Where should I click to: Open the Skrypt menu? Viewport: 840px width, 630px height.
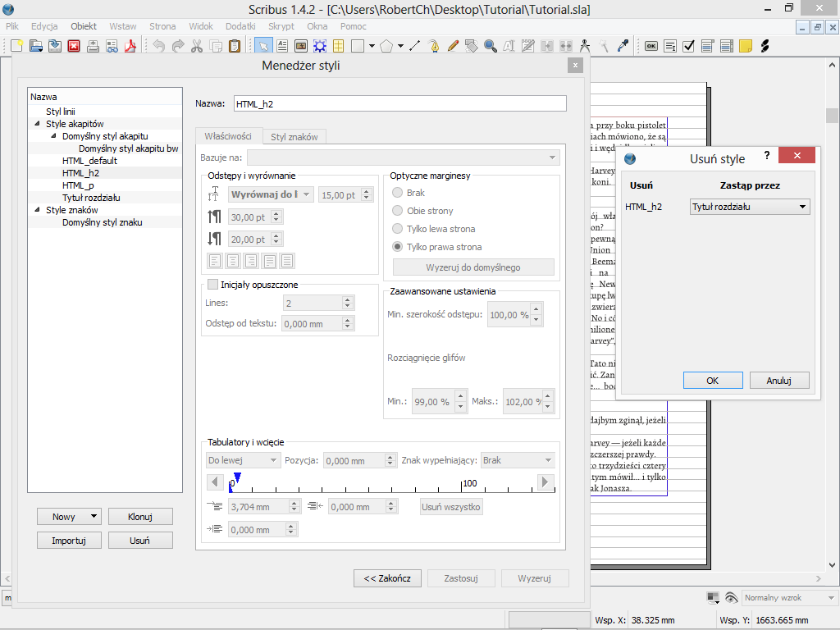281,26
